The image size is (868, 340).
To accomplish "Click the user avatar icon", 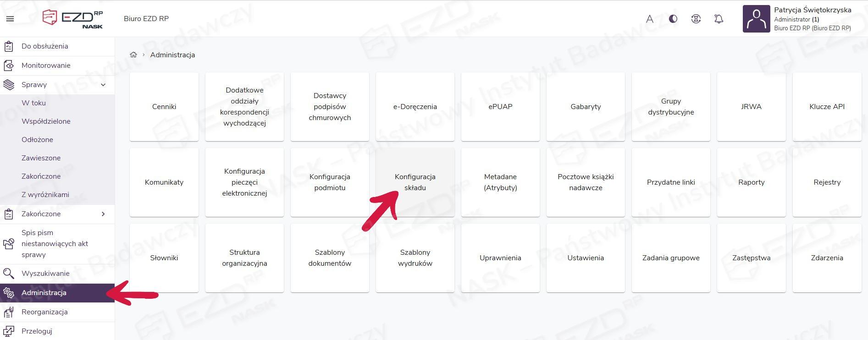I will pos(756,19).
